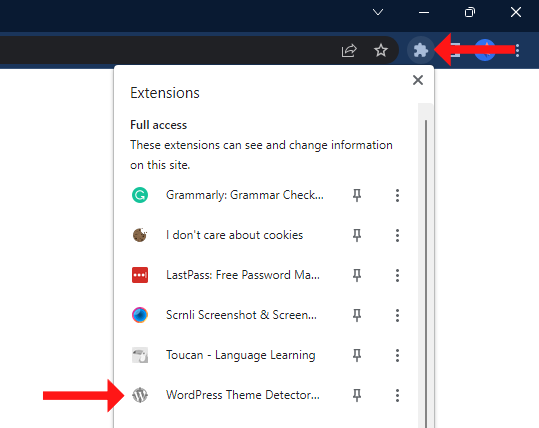Pin Grammarly to the toolbar

coord(357,195)
